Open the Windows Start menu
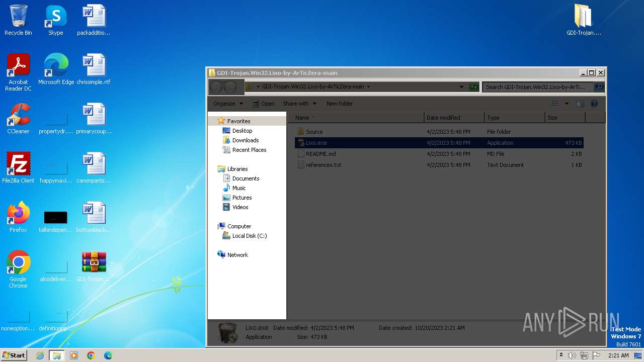 pyautogui.click(x=14, y=355)
